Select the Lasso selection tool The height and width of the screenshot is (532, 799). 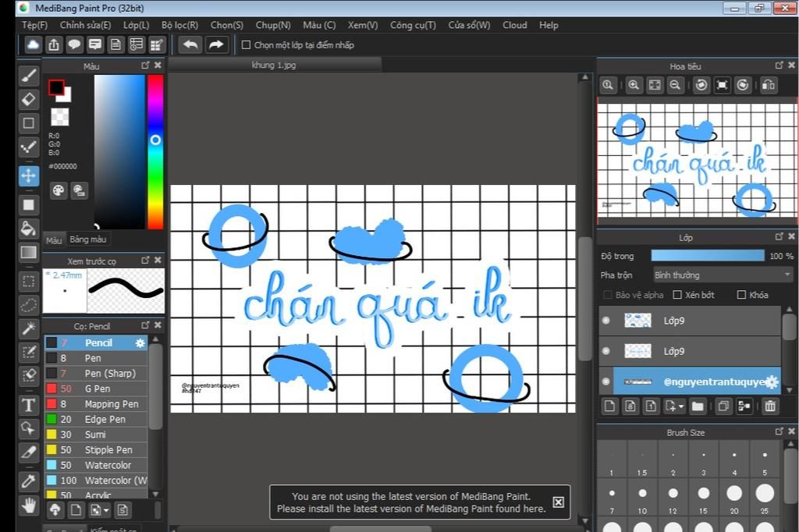point(29,305)
